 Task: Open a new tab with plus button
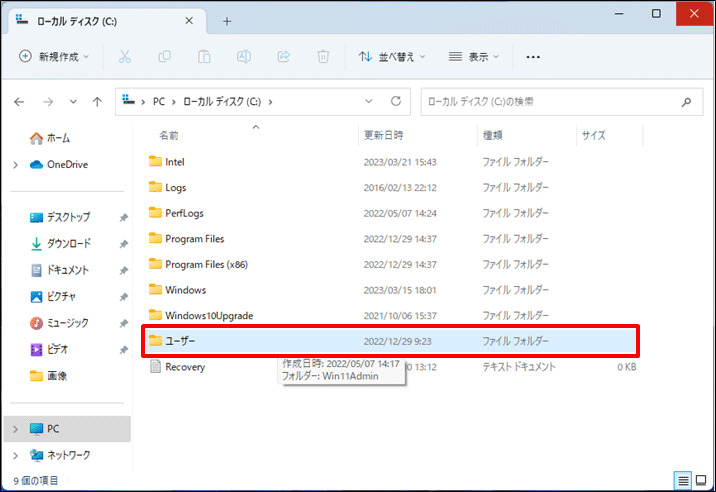(227, 20)
